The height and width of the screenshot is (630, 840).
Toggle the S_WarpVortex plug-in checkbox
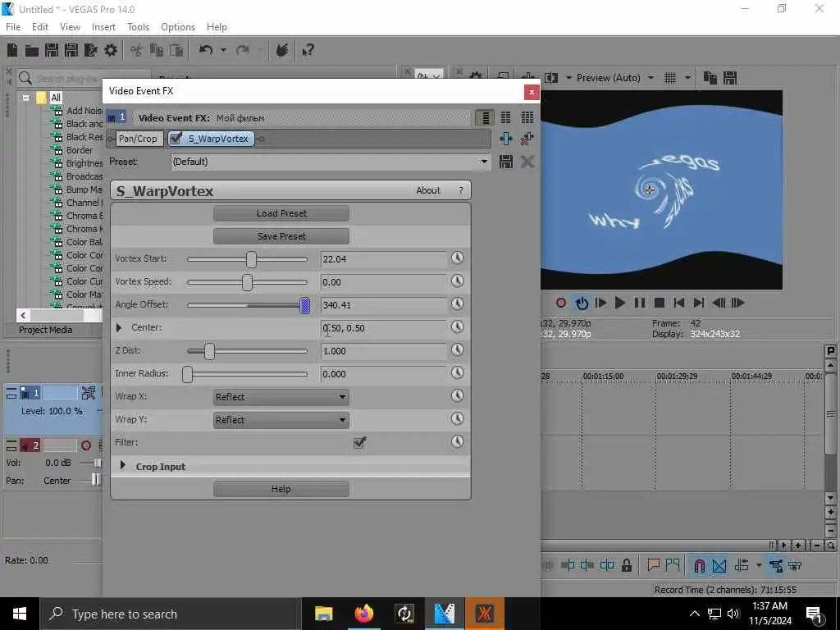click(x=176, y=138)
